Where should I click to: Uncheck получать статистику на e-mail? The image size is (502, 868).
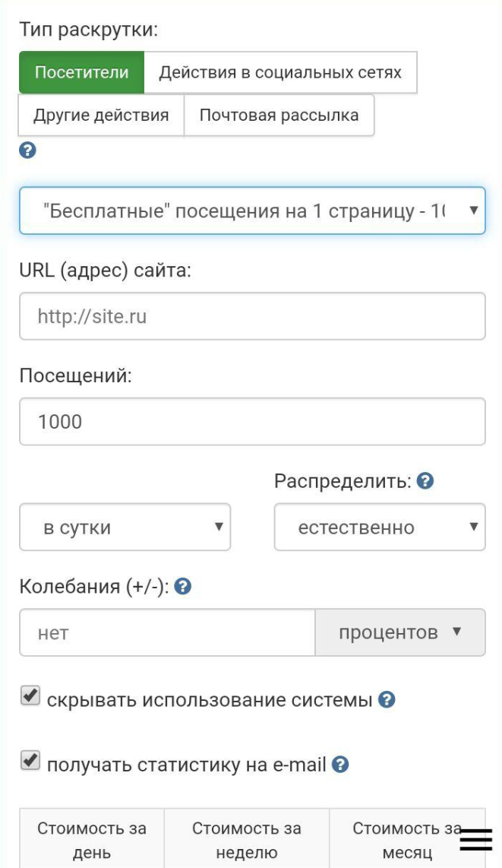click(30, 762)
